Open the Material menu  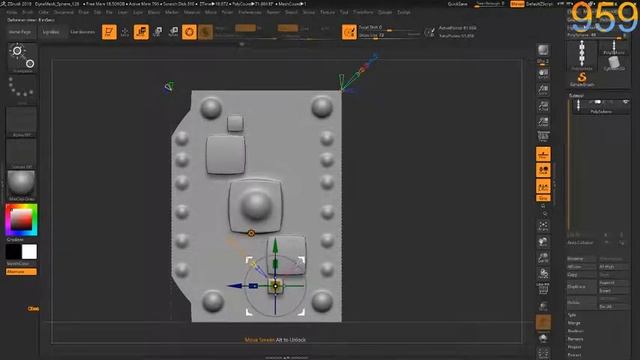point(192,12)
